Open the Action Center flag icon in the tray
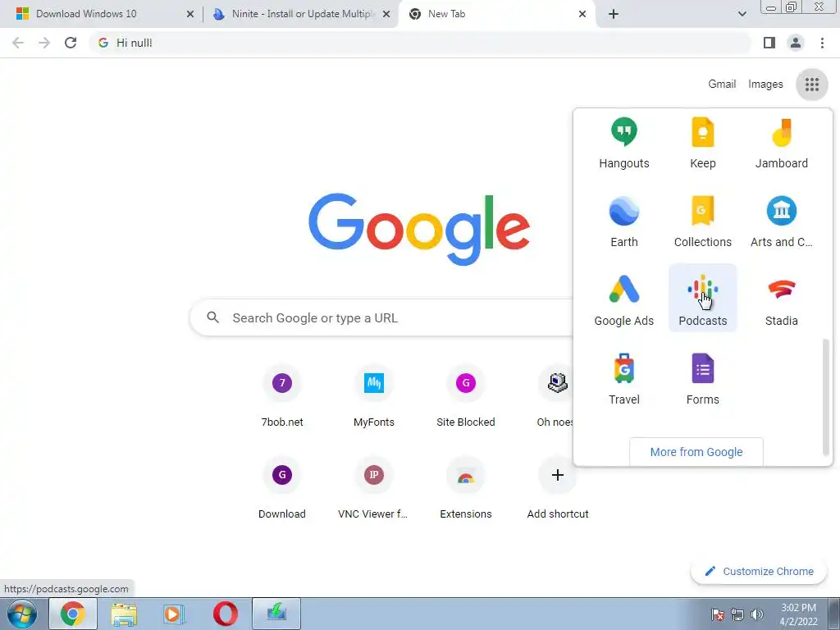Image resolution: width=840 pixels, height=630 pixels. (717, 614)
